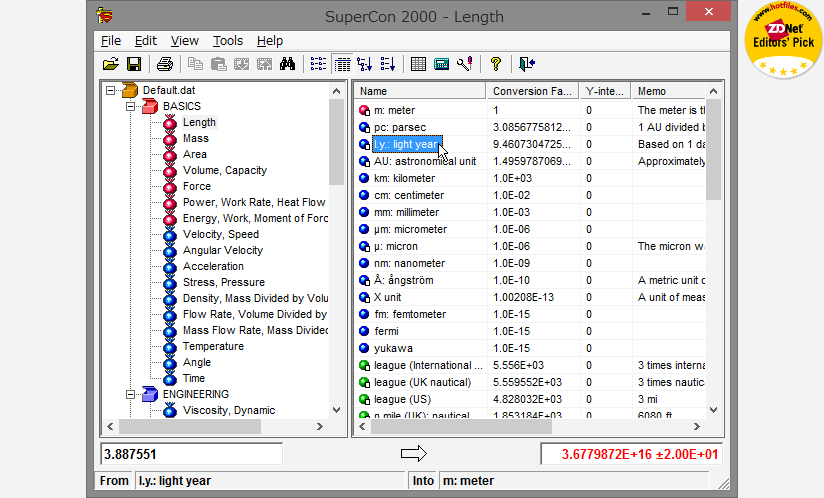
Task: Click the tree panel scroll up arrow
Action: coord(336,91)
